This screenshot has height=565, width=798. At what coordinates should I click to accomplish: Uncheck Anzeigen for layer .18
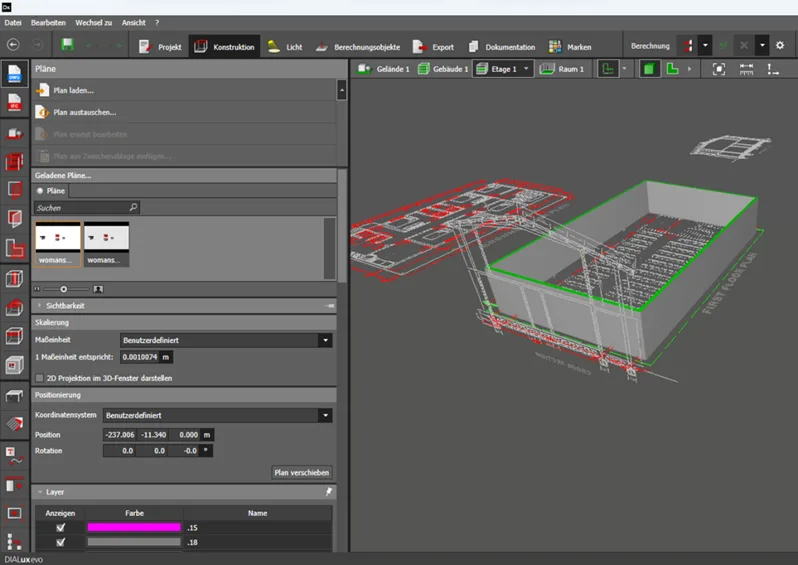[x=61, y=542]
